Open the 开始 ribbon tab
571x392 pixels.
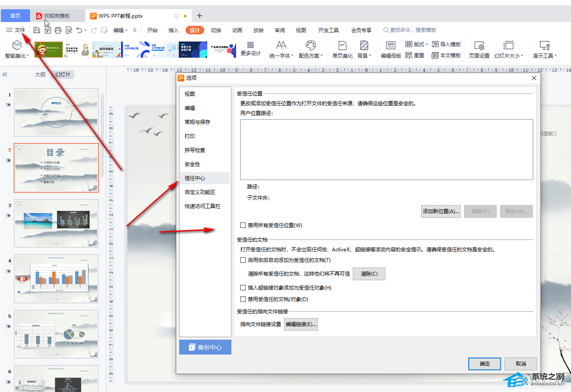click(152, 30)
